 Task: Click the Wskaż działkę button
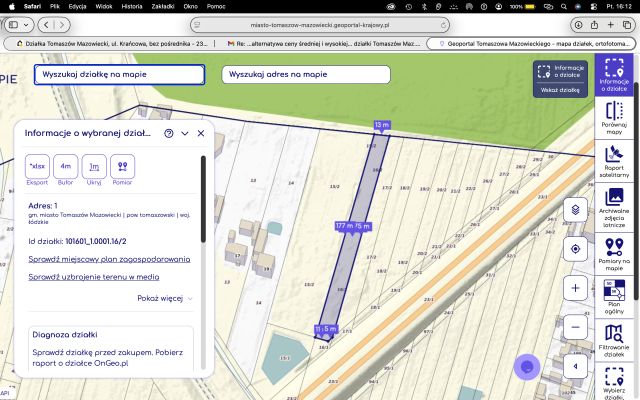point(560,90)
